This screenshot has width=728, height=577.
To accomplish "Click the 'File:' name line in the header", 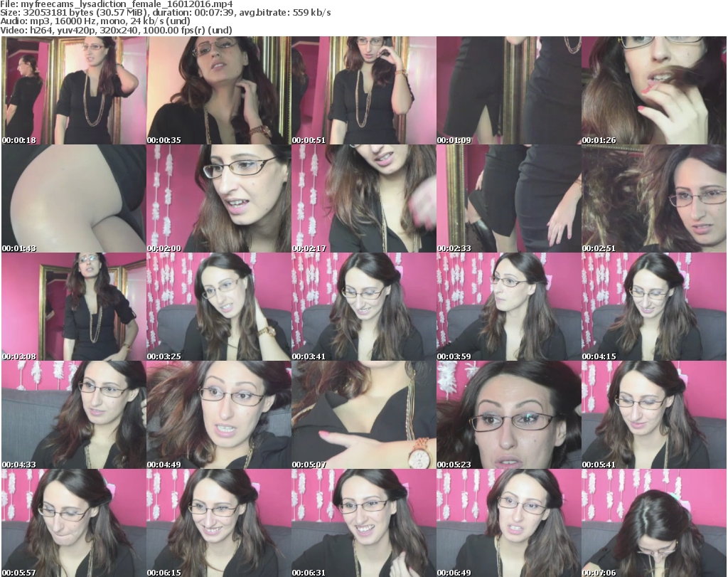I will (117, 4).
